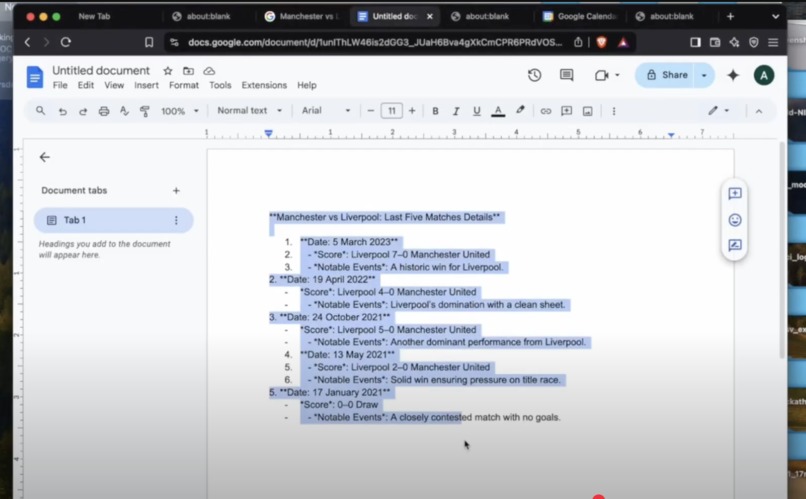Open the Extensions menu
Image resolution: width=806 pixels, height=499 pixels.
pos(264,85)
